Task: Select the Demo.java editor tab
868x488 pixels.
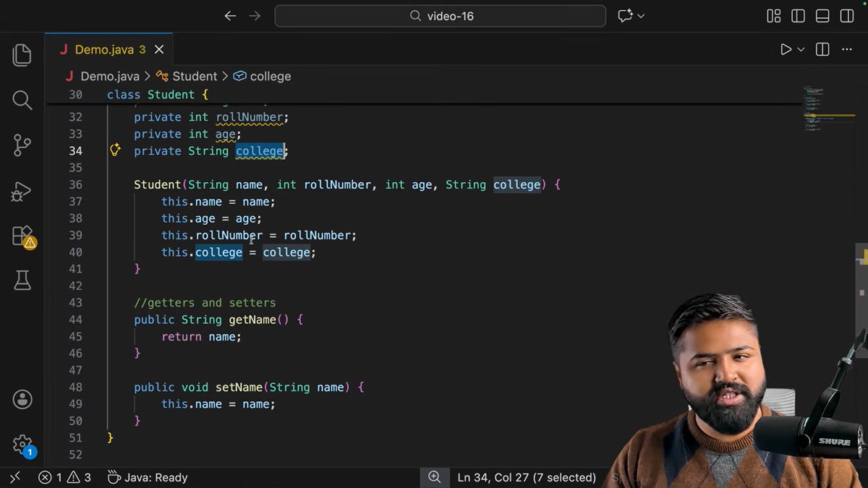Action: (x=105, y=49)
